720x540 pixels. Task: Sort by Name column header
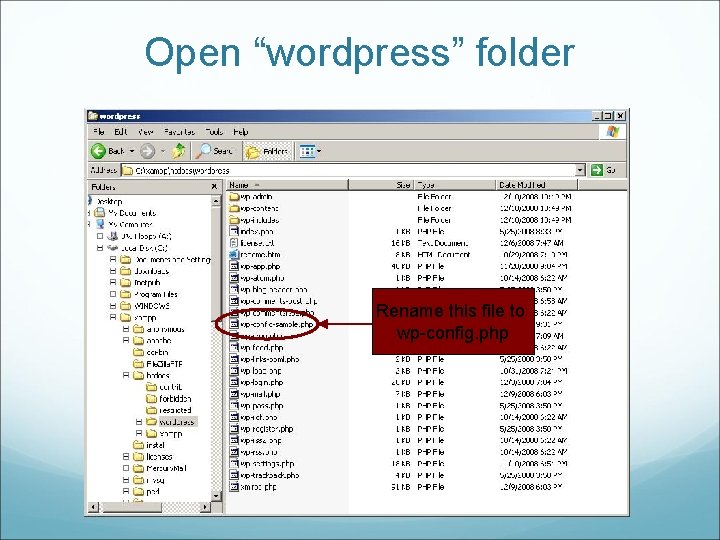[x=287, y=185]
